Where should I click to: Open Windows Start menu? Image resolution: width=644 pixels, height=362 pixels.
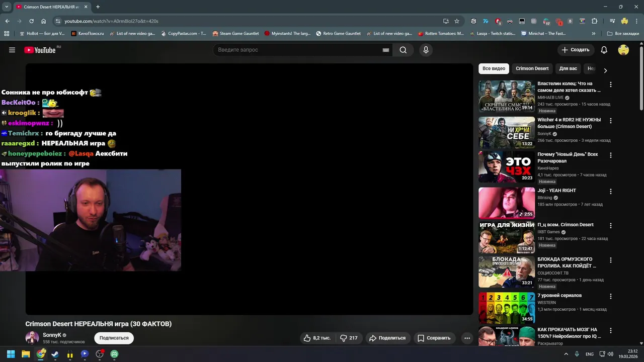point(11,354)
